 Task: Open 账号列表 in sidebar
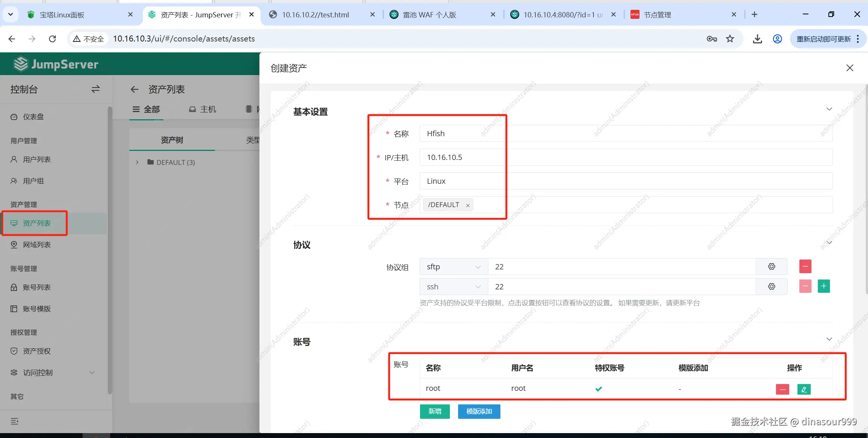tap(37, 287)
